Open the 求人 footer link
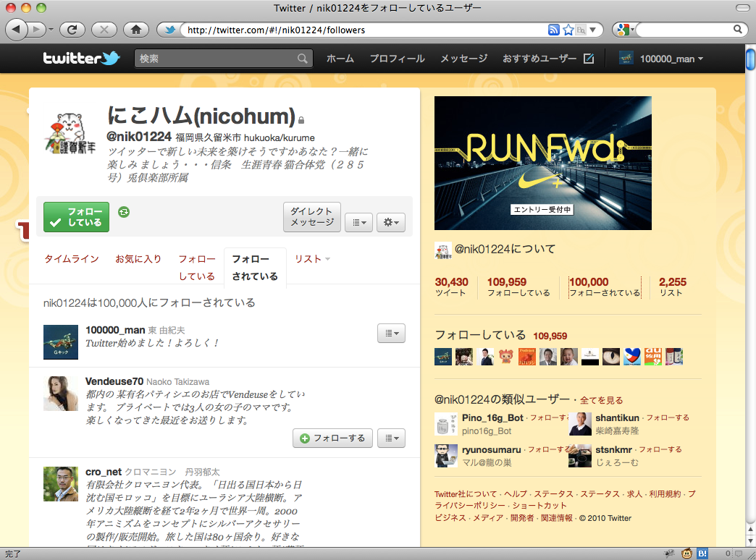The image size is (756, 560). [634, 493]
